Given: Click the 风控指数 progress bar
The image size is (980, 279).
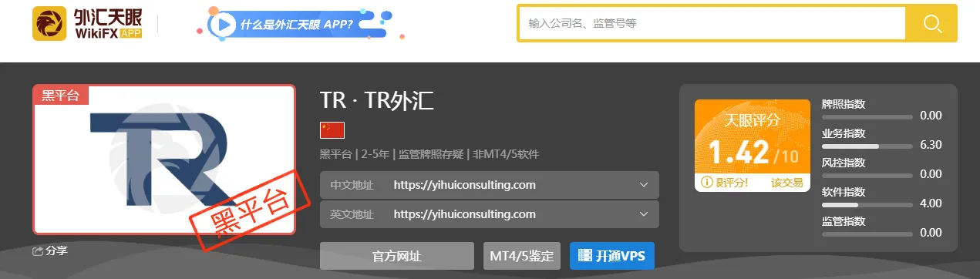Looking at the screenshot, I should pyautogui.click(x=867, y=175).
